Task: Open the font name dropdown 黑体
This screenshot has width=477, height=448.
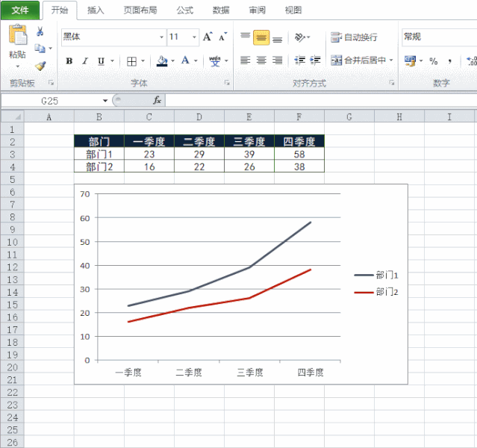Action: [161, 37]
